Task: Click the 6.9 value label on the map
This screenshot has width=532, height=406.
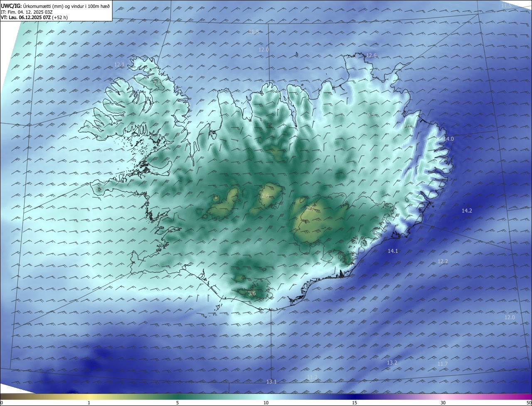Action: click(371, 114)
